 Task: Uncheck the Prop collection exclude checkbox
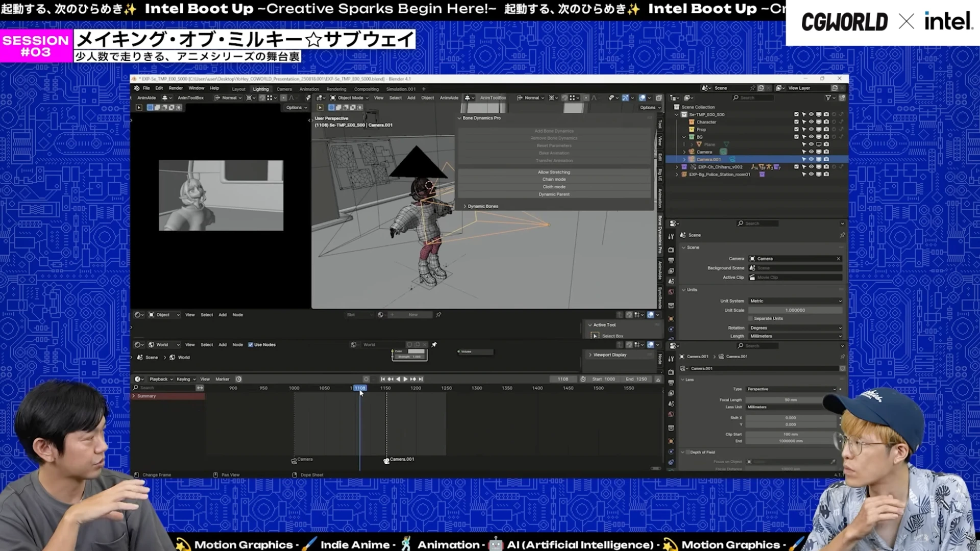tap(796, 130)
